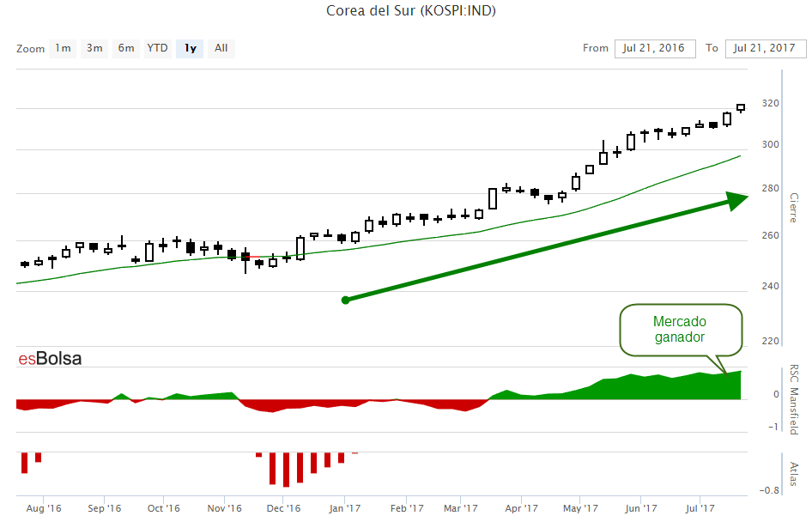Click the Jul '17 axis label

tap(700, 508)
